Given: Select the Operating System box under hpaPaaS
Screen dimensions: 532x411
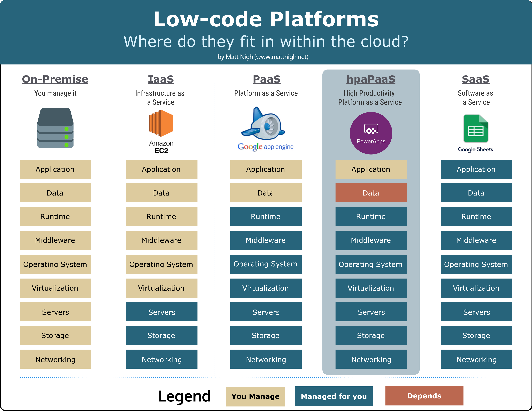Looking at the screenshot, I should click(371, 264).
